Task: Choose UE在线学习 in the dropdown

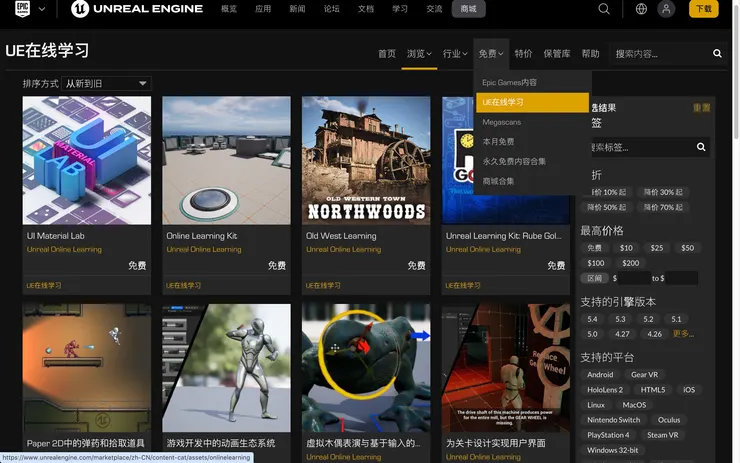Action: (x=532, y=102)
